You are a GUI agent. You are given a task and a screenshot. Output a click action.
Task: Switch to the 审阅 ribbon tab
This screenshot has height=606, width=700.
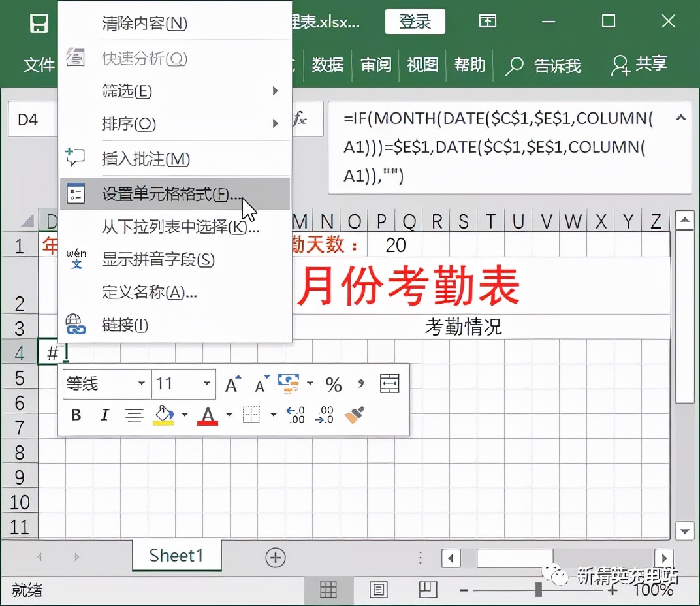pos(375,65)
